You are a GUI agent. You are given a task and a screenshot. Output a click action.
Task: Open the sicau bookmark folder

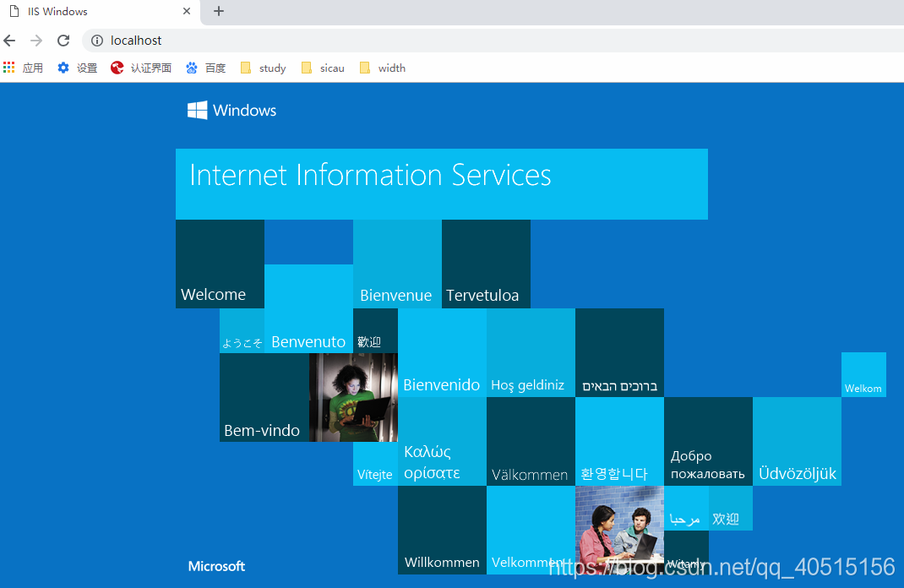pyautogui.click(x=323, y=68)
